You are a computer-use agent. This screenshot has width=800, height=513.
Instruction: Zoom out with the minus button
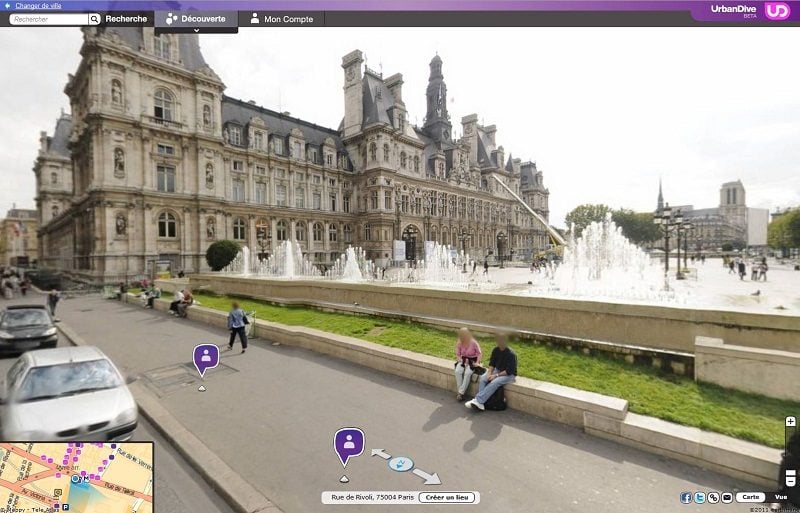tap(790, 481)
